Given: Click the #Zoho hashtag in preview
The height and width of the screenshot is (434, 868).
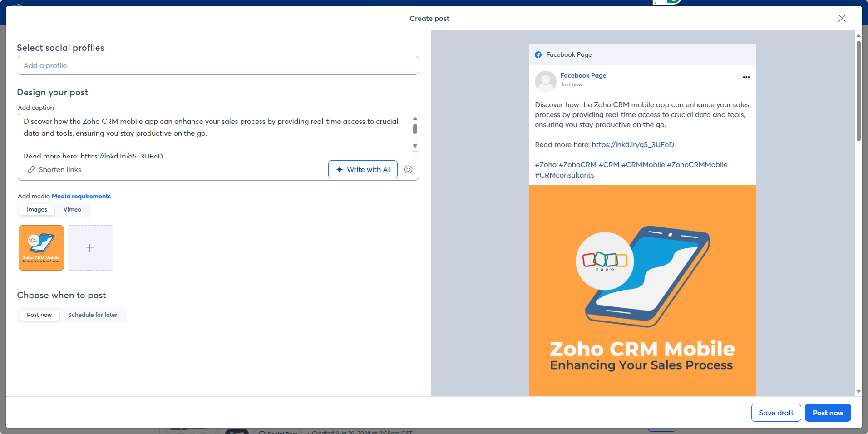Looking at the screenshot, I should (x=545, y=164).
